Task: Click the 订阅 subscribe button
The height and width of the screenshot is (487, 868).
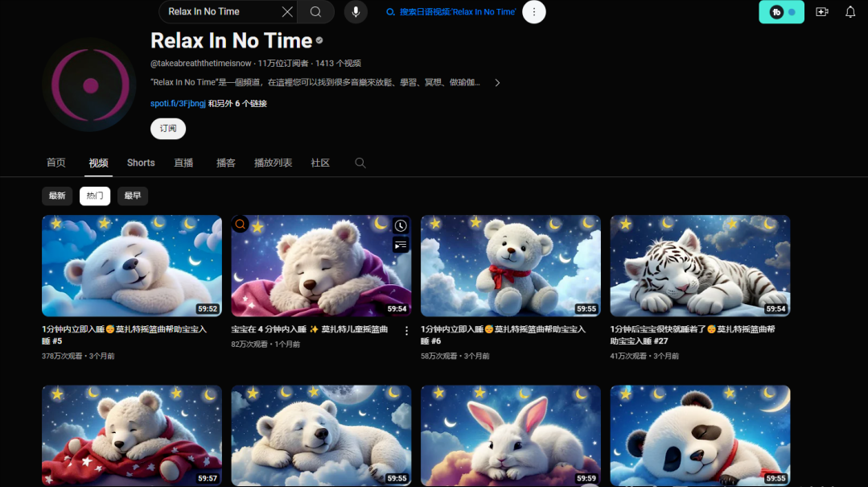Action: (x=168, y=129)
